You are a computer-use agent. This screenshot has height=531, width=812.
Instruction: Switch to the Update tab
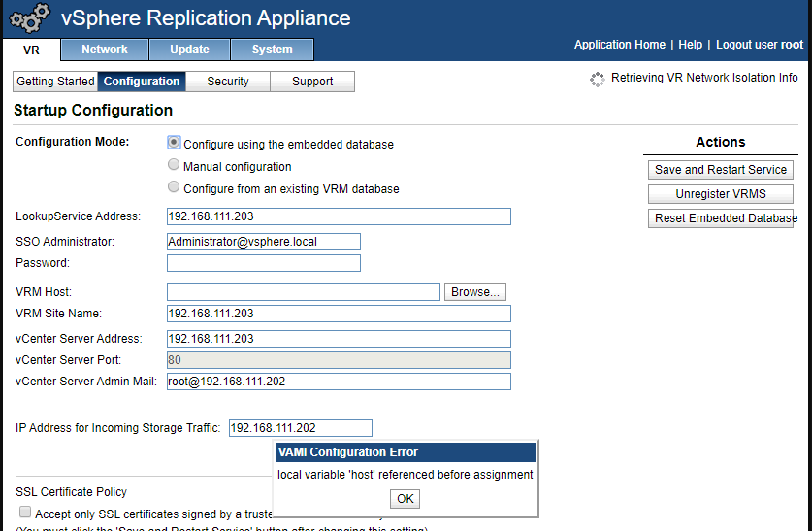[189, 50]
